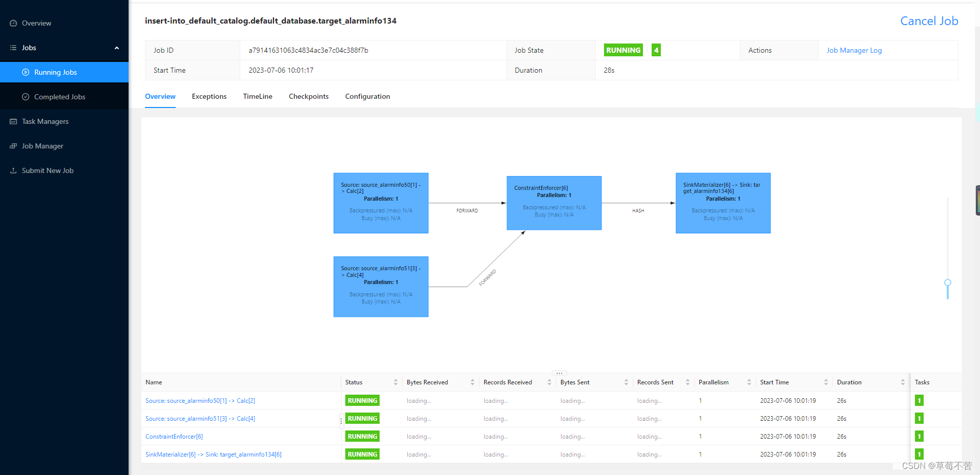The image size is (980, 475).
Task: Click the Running Jobs play-circle icon
Action: pos(26,72)
